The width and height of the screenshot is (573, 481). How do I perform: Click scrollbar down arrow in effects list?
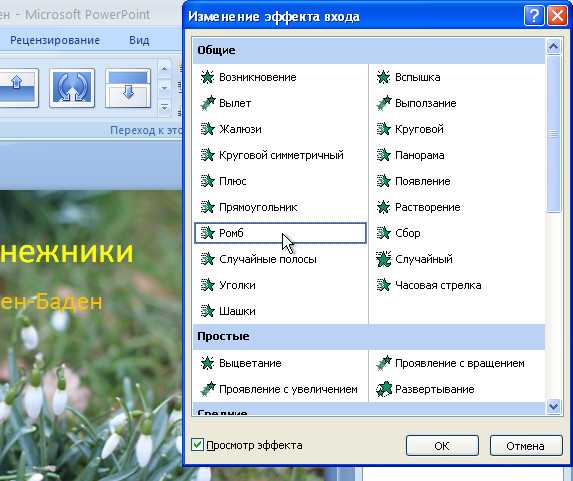pos(554,406)
